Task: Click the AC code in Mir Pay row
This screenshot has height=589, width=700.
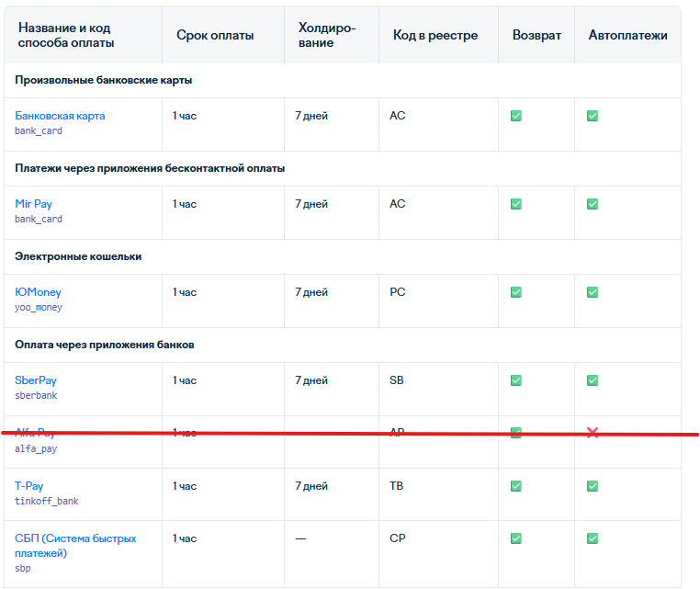Action: click(398, 204)
